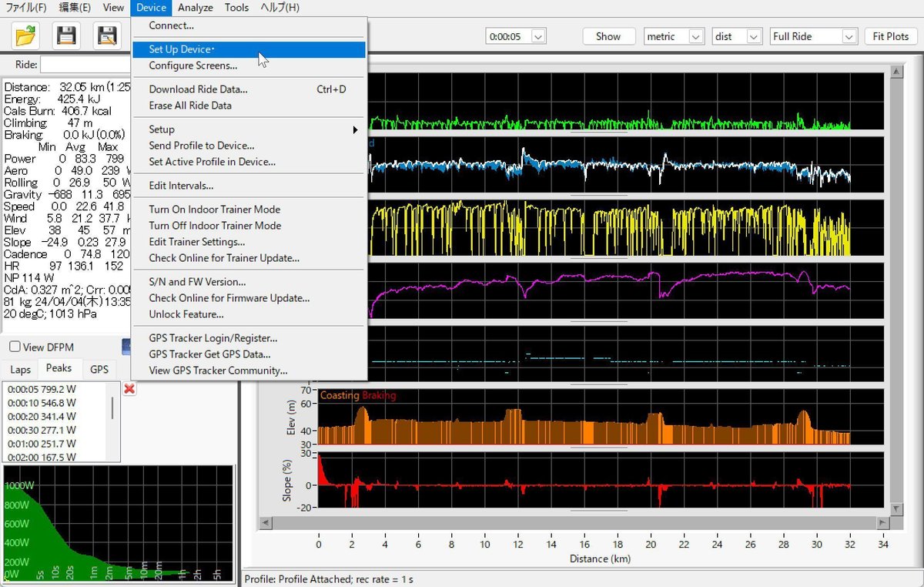Image resolution: width=924 pixels, height=587 pixels.
Task: Open the metric units dropdown
Action: tap(696, 36)
